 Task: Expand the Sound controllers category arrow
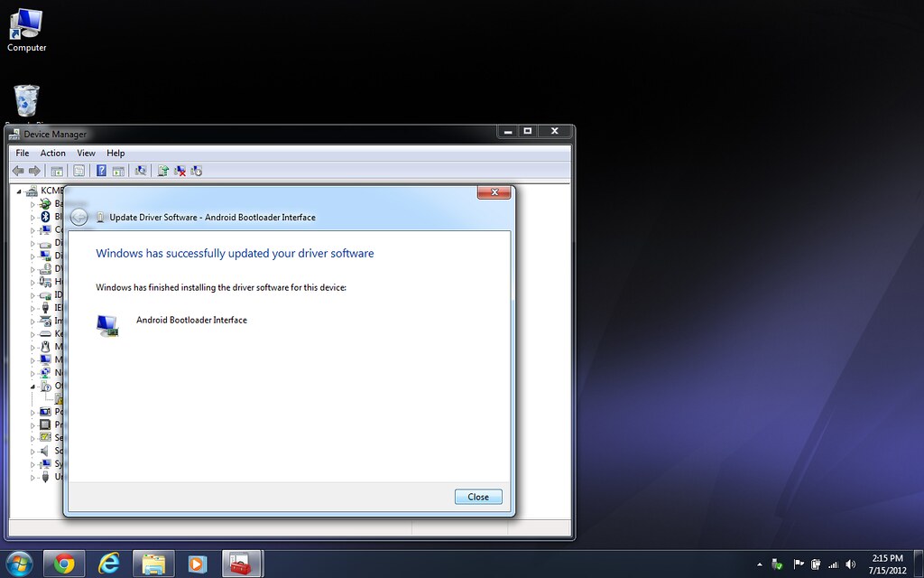(32, 451)
